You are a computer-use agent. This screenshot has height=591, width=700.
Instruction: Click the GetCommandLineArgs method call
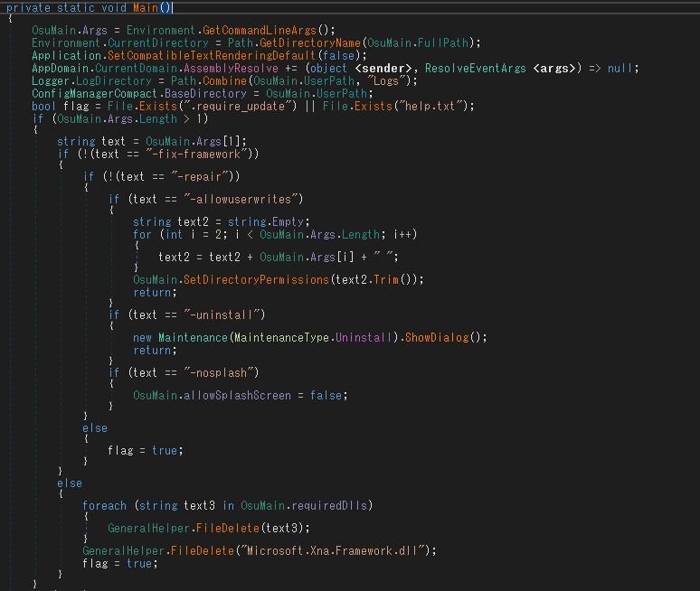click(260, 31)
